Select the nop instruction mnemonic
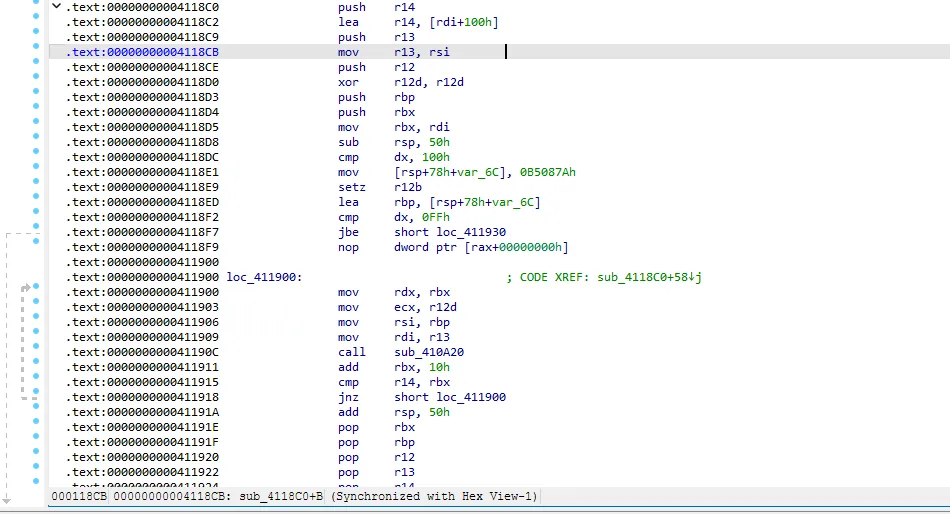 click(348, 247)
